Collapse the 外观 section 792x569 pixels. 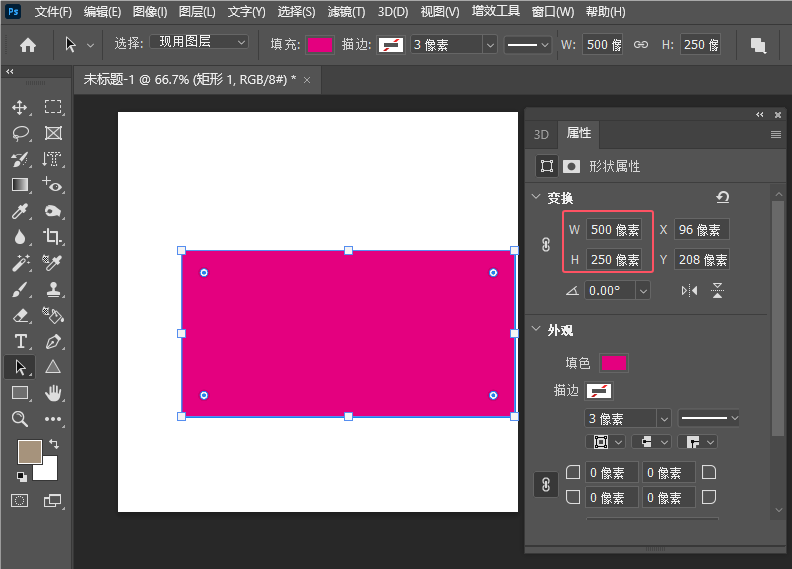coord(537,330)
